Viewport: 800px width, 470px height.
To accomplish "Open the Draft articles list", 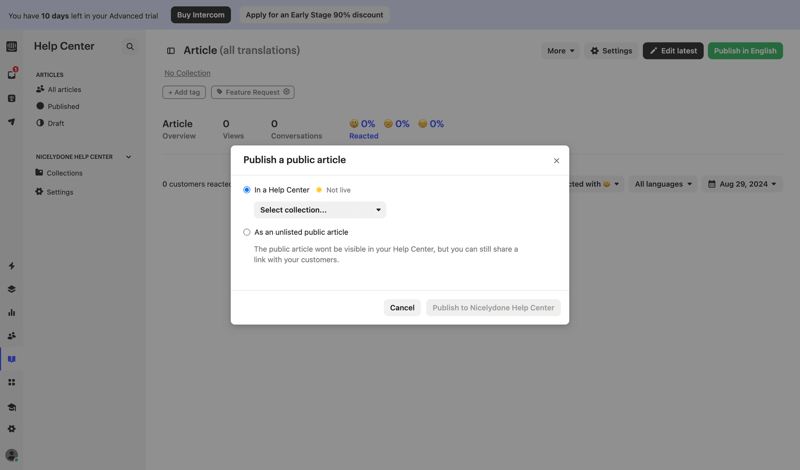I will [55, 124].
